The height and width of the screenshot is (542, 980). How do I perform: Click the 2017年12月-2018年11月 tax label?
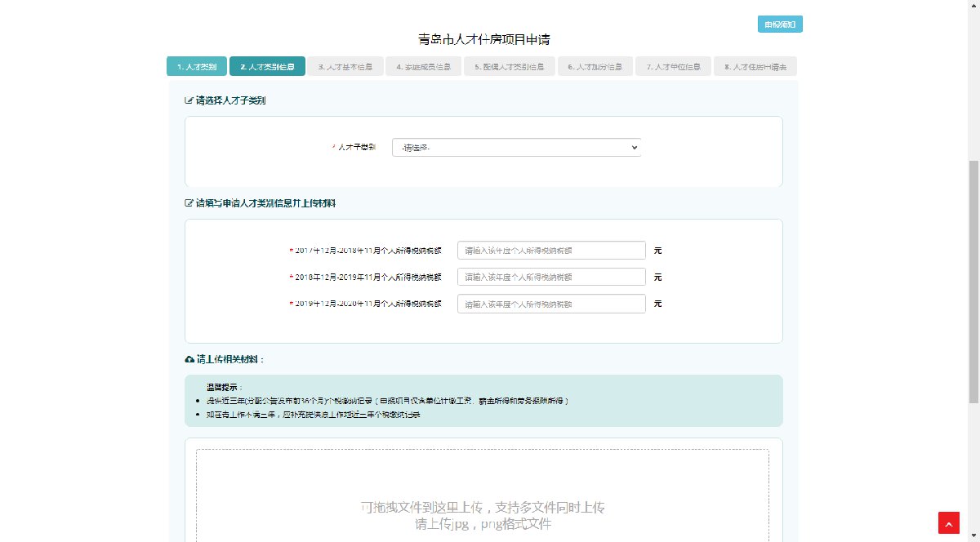[368, 251]
